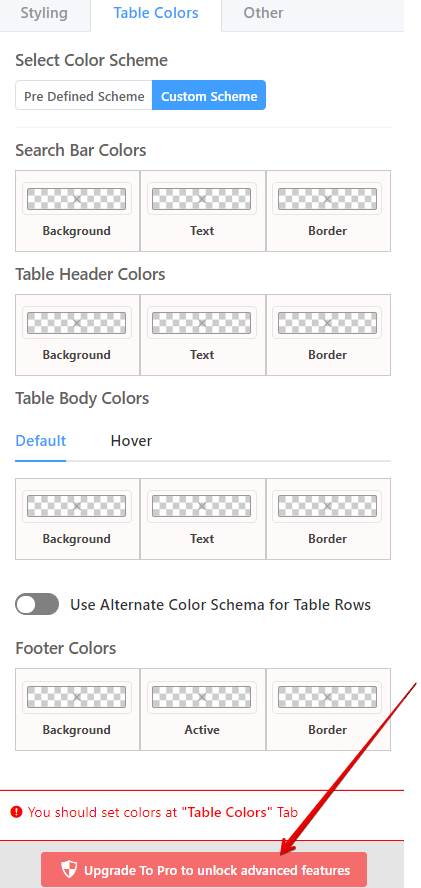Screen dimensions: 421x888
Task: Open Footer Border color picker
Action: pyautogui.click(x=327, y=697)
